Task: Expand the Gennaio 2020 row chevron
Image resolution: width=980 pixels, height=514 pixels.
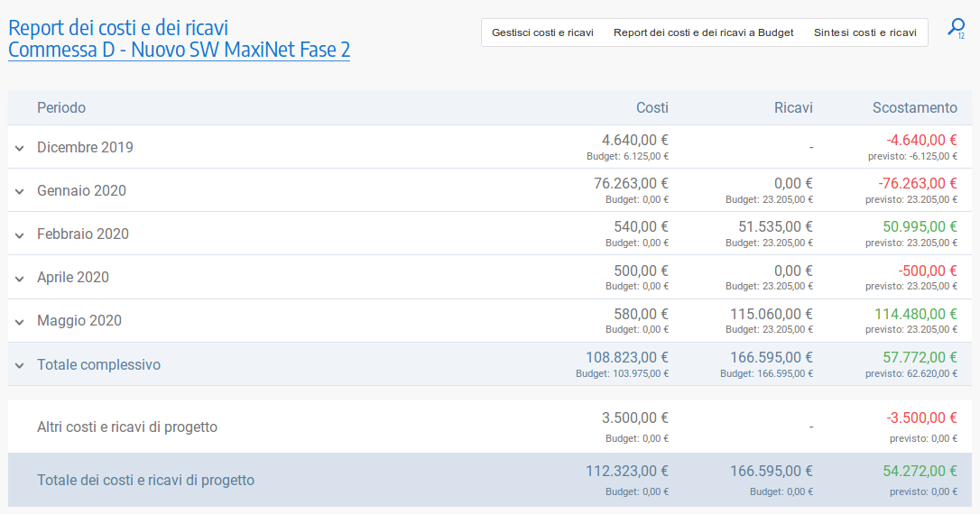Action: tap(20, 191)
